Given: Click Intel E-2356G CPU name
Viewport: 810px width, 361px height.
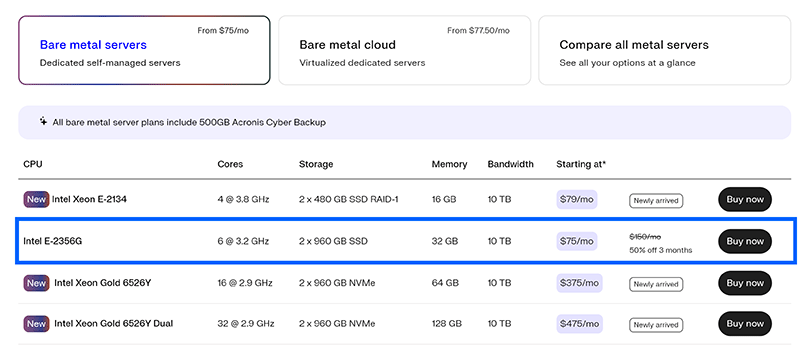Looking at the screenshot, I should coord(53,241).
